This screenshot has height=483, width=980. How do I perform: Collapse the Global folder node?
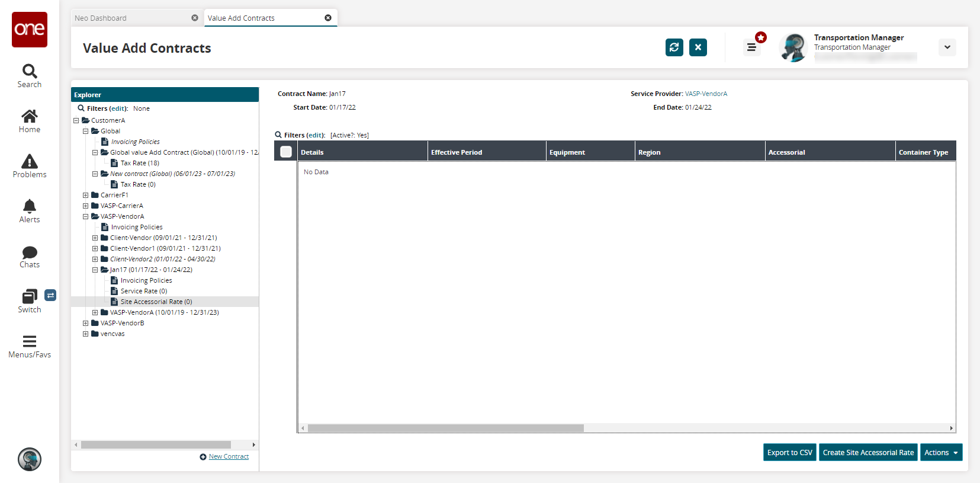85,131
